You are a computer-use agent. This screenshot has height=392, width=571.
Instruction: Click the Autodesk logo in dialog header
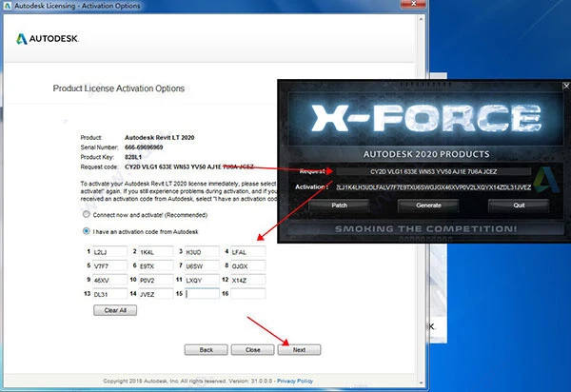(x=48, y=39)
